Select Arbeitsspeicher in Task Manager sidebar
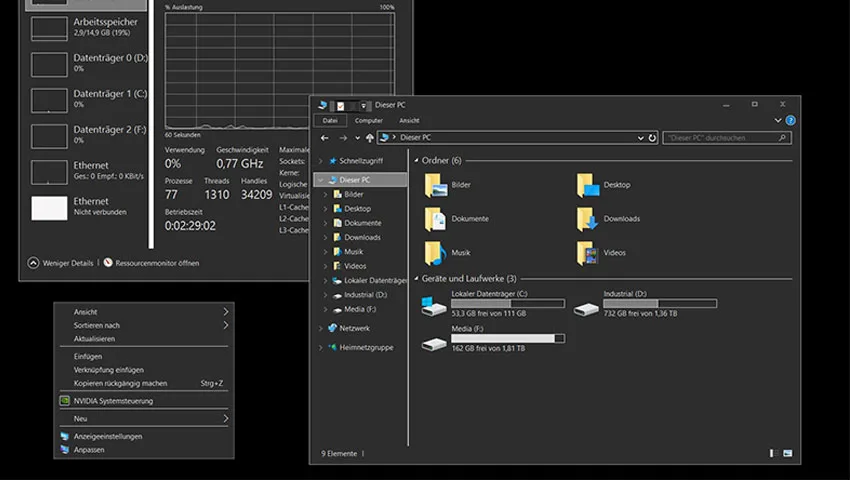The width and height of the screenshot is (850, 480). pos(86,28)
